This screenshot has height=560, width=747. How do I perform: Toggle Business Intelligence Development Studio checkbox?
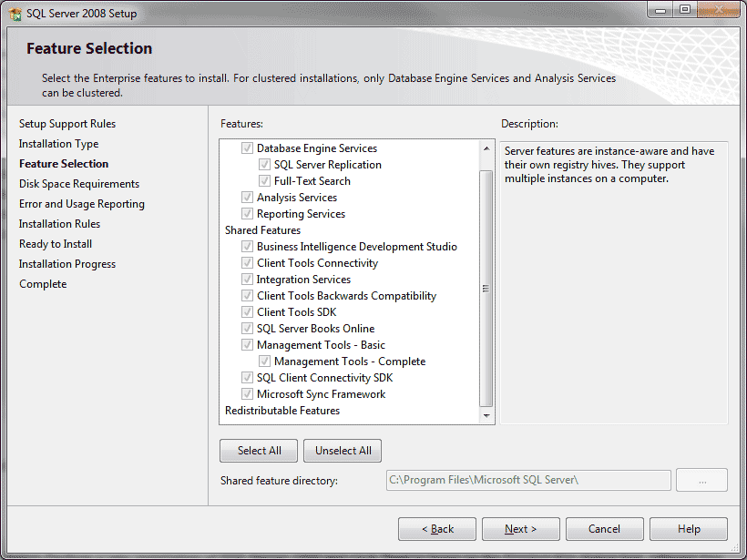[x=247, y=247]
